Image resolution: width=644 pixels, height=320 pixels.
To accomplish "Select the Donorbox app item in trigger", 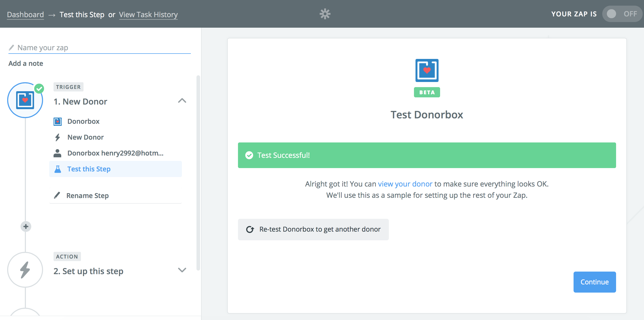I will click(x=83, y=121).
